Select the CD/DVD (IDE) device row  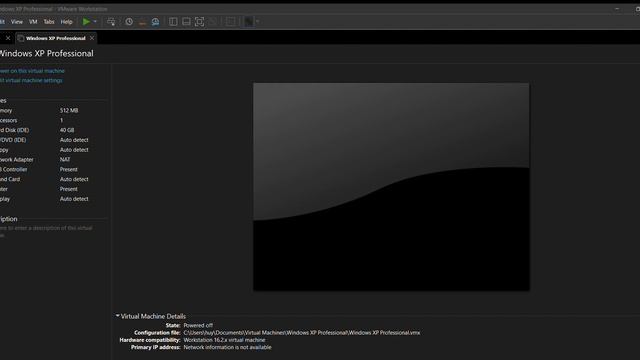click(x=53, y=140)
